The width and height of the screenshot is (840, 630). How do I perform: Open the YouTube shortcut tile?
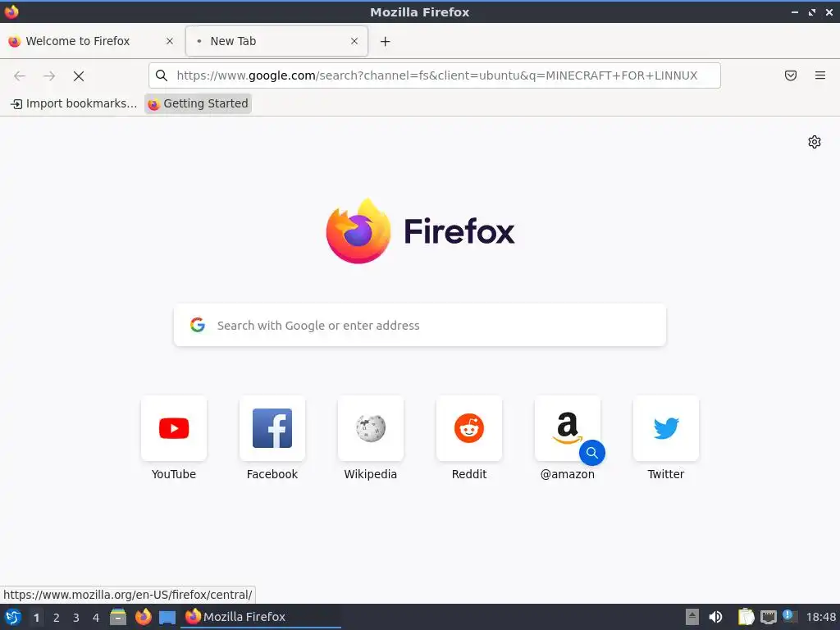[174, 428]
